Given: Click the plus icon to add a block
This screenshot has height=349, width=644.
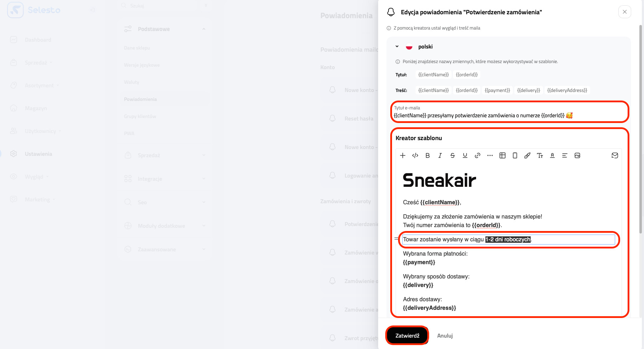Looking at the screenshot, I should tap(403, 155).
